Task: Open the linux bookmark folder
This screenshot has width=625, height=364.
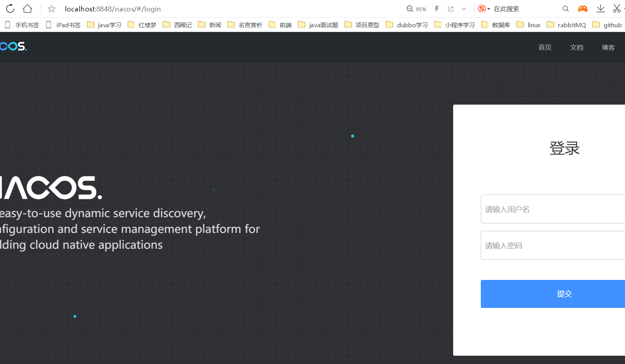Action: tap(529, 25)
